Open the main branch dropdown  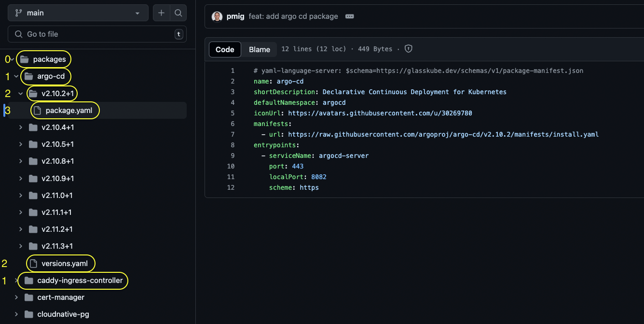point(77,13)
